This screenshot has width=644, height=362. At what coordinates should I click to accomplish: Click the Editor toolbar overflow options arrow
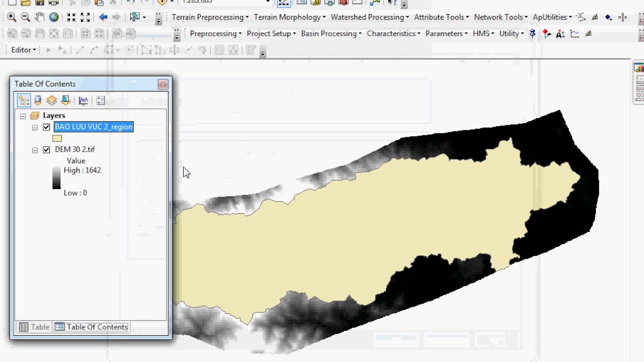pos(263,51)
